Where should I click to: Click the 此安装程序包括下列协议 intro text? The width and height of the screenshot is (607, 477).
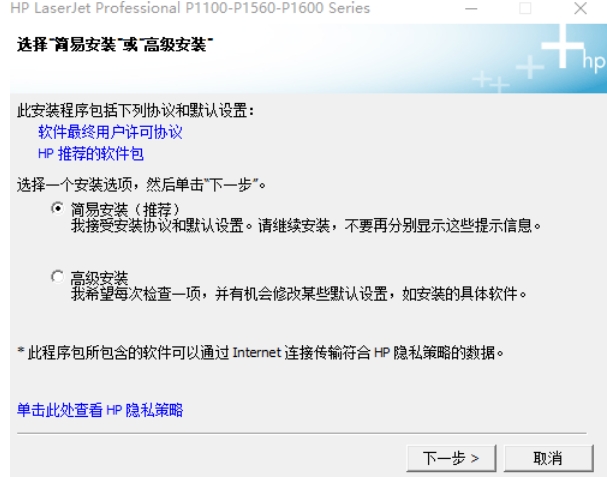click(x=135, y=111)
